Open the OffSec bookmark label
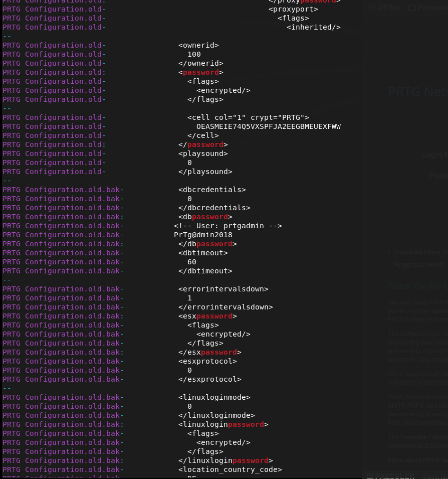 [x=389, y=8]
